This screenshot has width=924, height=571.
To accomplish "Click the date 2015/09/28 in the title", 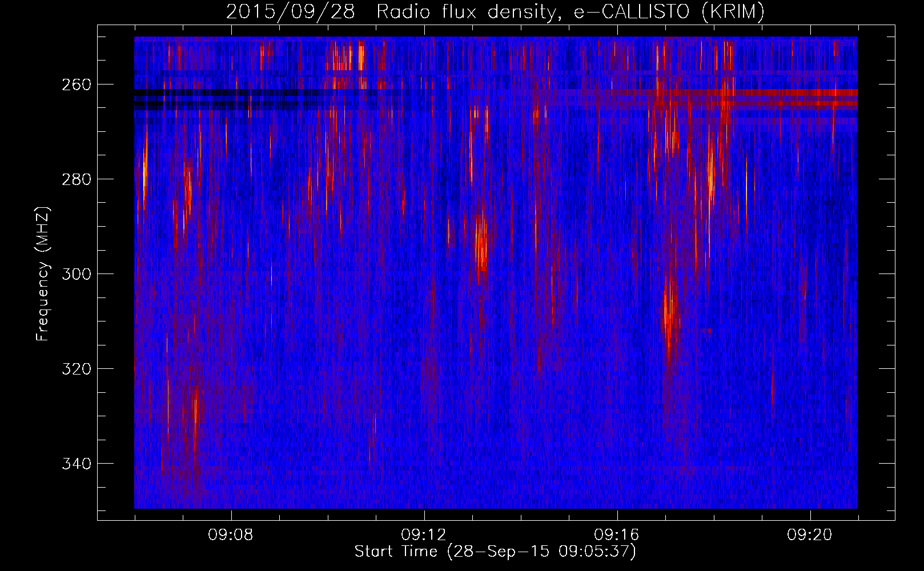I will 291,11.
